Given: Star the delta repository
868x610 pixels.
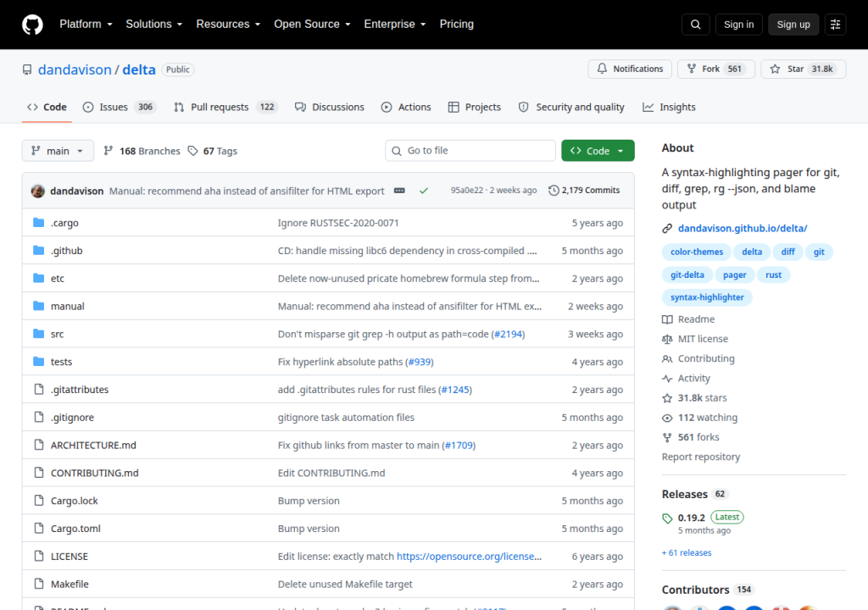Looking at the screenshot, I should pos(804,69).
